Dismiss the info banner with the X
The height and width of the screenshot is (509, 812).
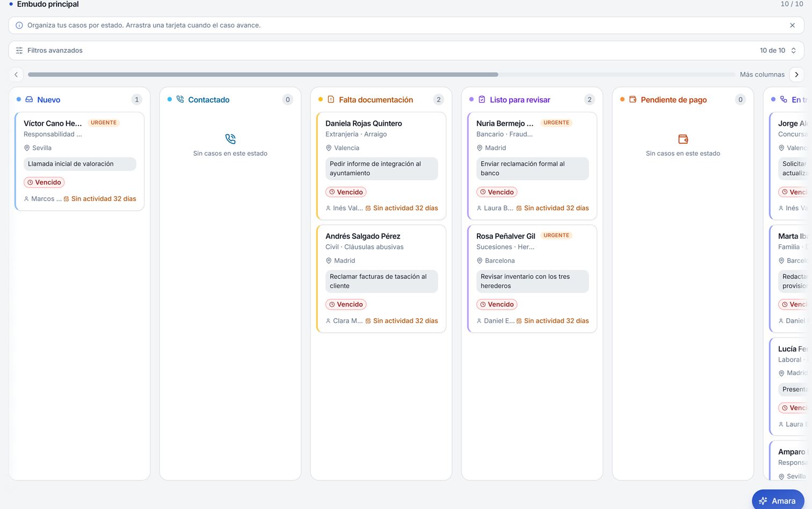click(792, 25)
